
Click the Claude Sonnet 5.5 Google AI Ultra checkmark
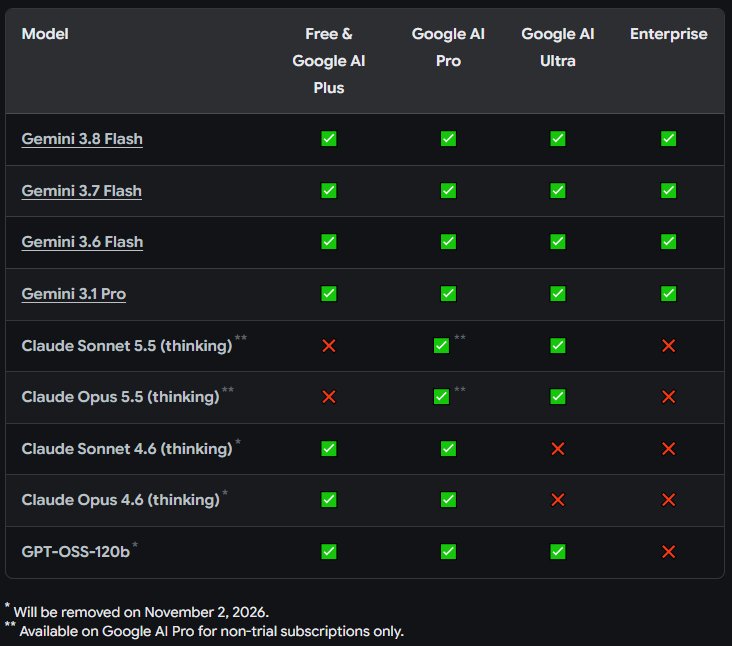558,346
